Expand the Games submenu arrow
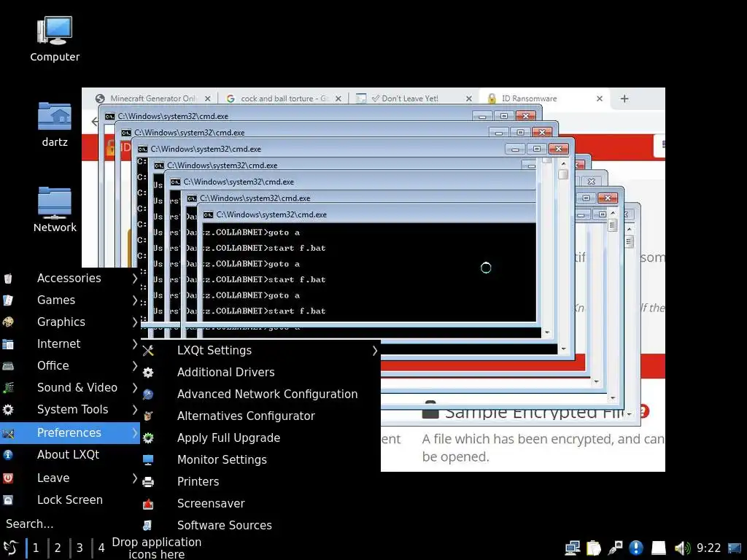Screen dimensions: 747x560 135,300
